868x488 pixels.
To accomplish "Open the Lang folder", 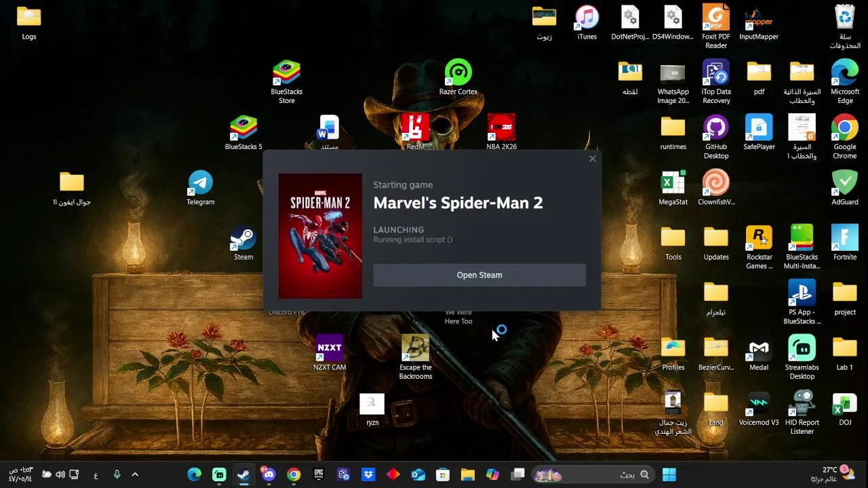I will click(716, 409).
